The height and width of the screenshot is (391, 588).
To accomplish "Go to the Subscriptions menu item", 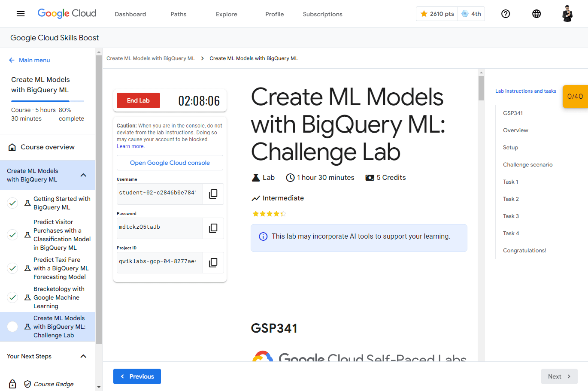I will click(322, 14).
